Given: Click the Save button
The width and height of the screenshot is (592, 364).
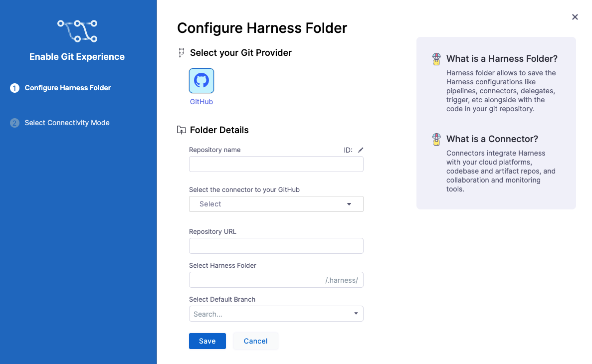Looking at the screenshot, I should tap(207, 341).
